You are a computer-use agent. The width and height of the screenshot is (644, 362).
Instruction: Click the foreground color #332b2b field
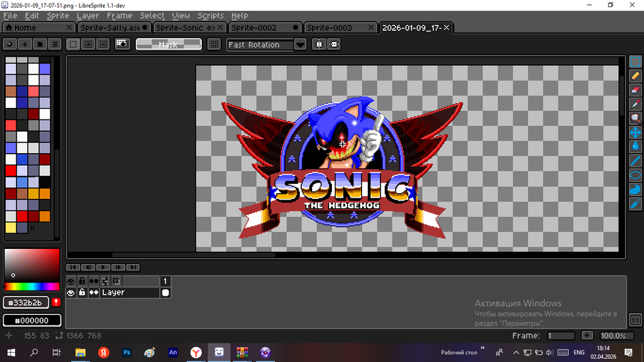click(26, 303)
